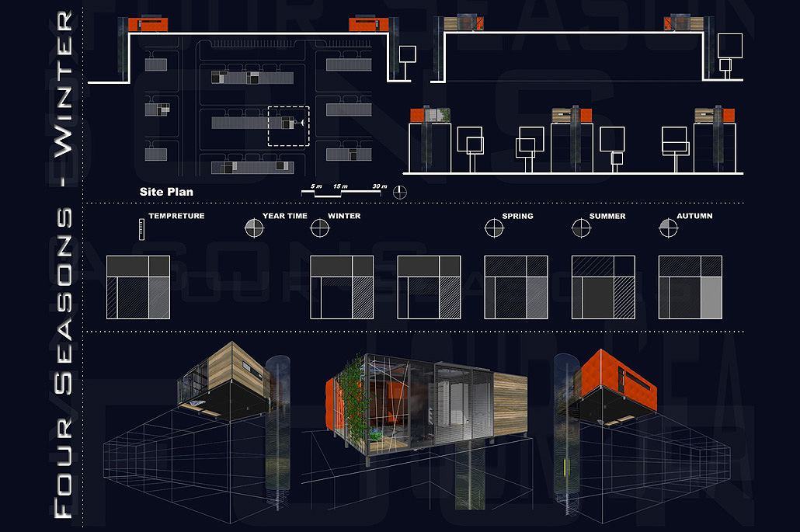Image resolution: width=800 pixels, height=532 pixels.
Task: Click the TEMPRETURE label
Action: (176, 216)
